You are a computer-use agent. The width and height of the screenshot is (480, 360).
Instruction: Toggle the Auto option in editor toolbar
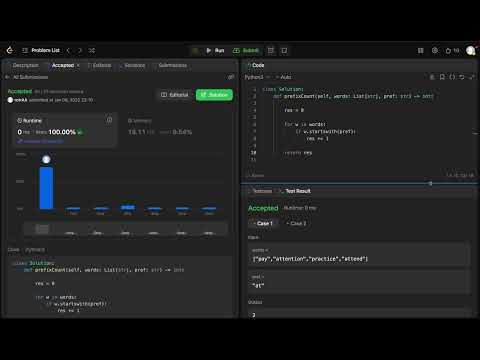click(x=283, y=77)
